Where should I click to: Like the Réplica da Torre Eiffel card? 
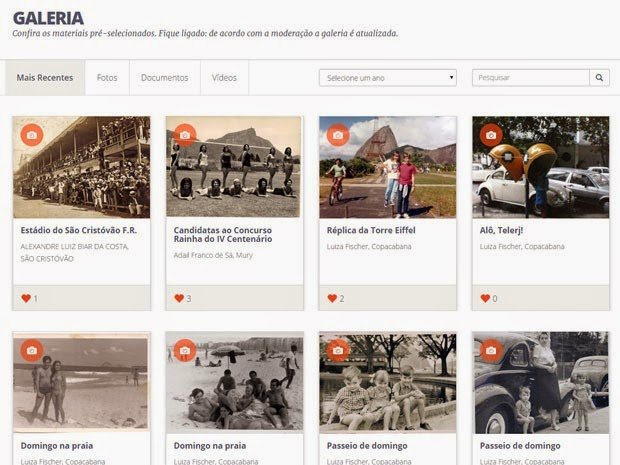(x=332, y=299)
